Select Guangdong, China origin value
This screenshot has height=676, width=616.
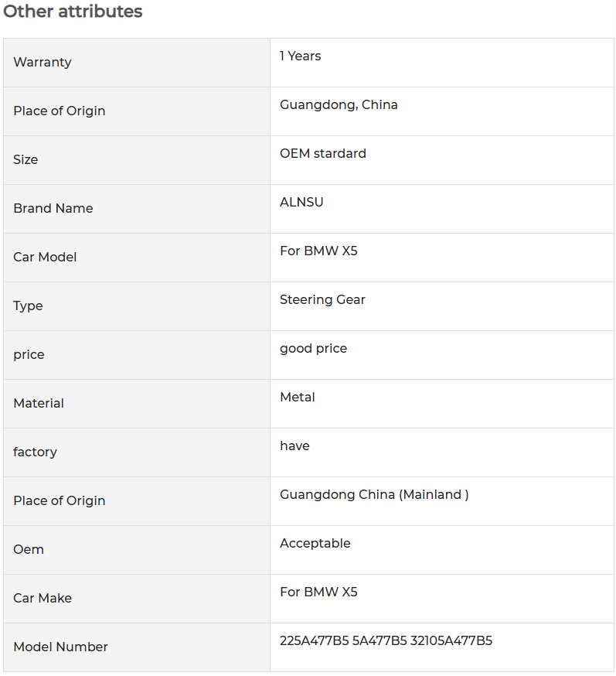tap(339, 104)
